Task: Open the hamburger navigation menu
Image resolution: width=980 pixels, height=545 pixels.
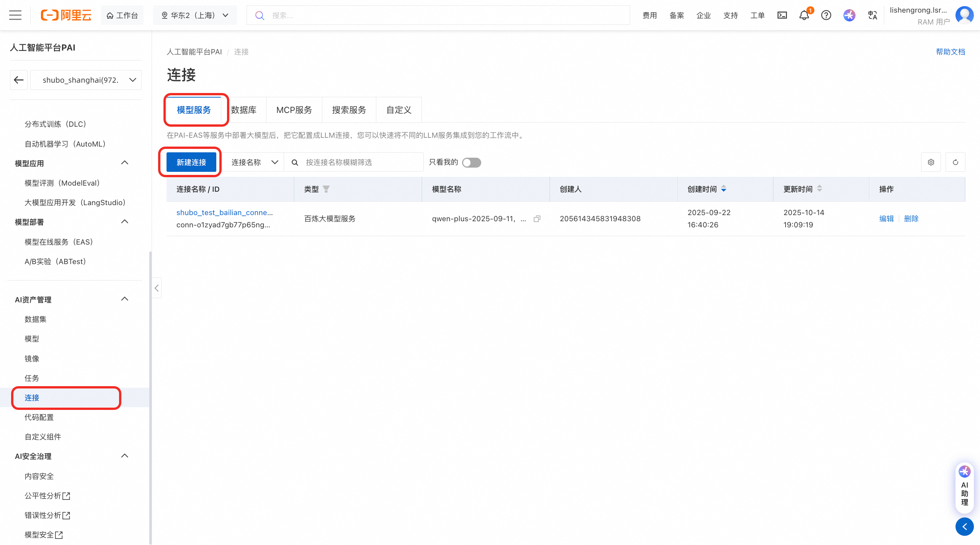Action: [x=15, y=15]
